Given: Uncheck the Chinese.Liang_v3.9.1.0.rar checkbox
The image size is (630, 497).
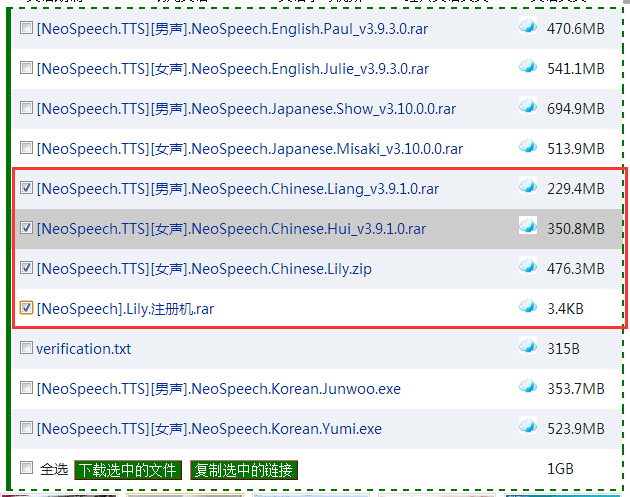Looking at the screenshot, I should tap(27, 188).
